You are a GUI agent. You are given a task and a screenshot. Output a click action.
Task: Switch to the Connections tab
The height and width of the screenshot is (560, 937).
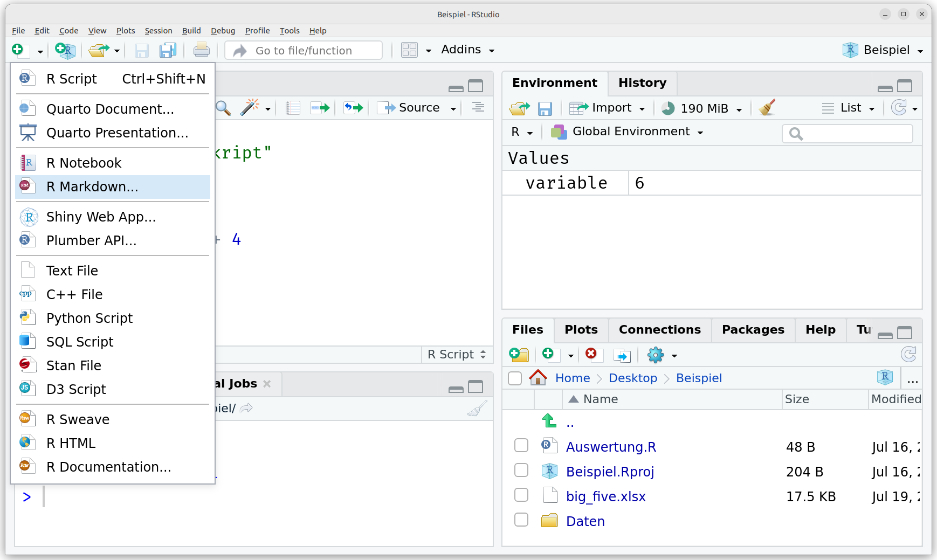pyautogui.click(x=659, y=330)
